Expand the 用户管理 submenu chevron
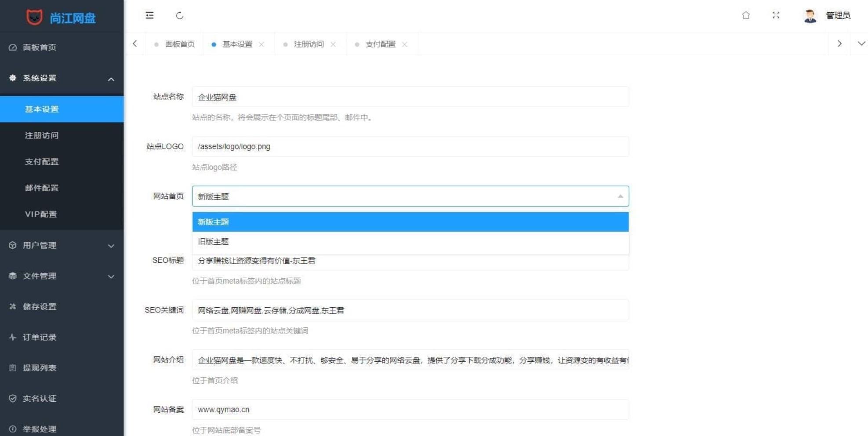Screen dimensions: 868x436 111,246
